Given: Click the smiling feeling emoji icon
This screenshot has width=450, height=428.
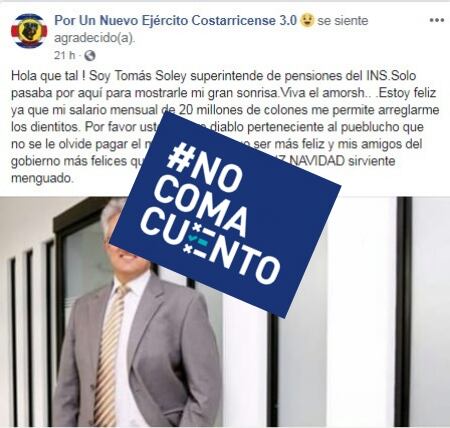Looking at the screenshot, I should tap(307, 21).
